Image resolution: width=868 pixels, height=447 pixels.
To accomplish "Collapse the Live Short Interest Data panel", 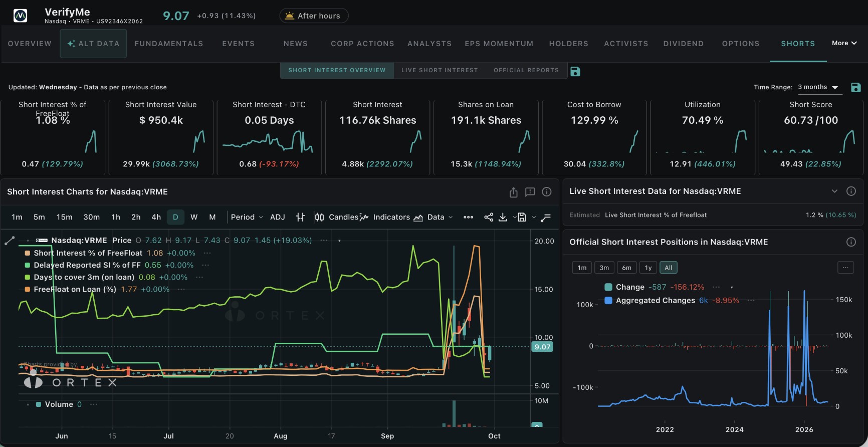I will click(834, 191).
